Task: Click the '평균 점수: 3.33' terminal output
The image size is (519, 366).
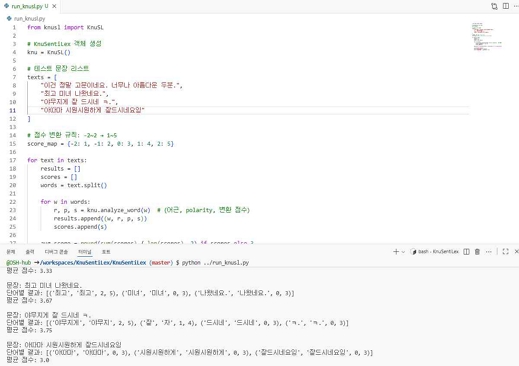Action: coord(29,271)
